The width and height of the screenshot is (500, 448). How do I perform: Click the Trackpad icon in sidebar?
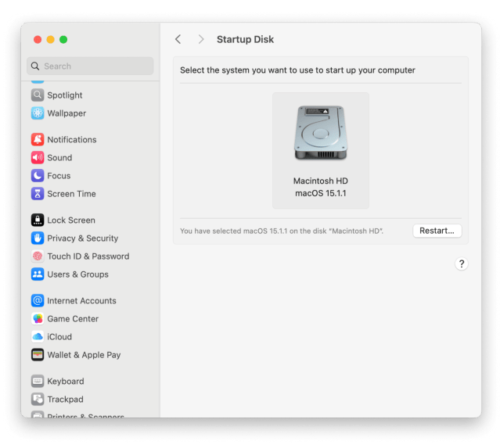tap(38, 400)
